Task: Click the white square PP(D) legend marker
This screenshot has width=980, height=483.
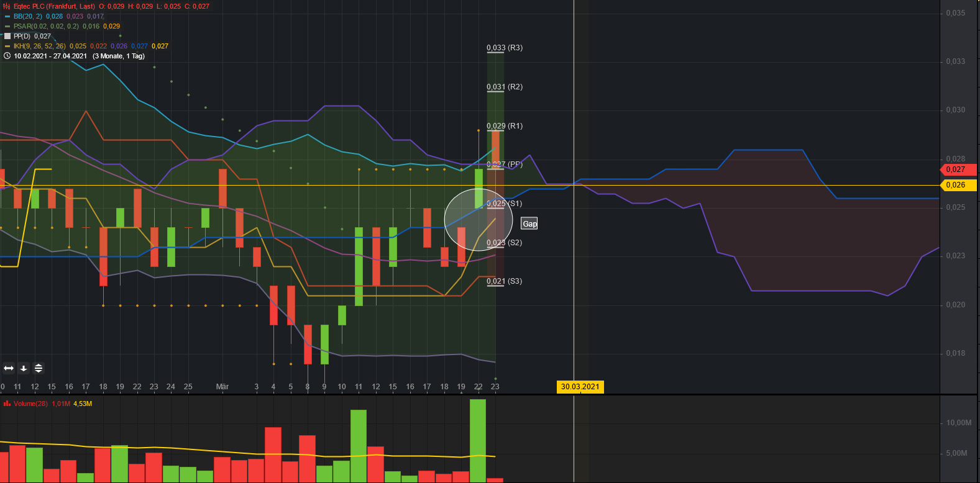Action: point(7,36)
